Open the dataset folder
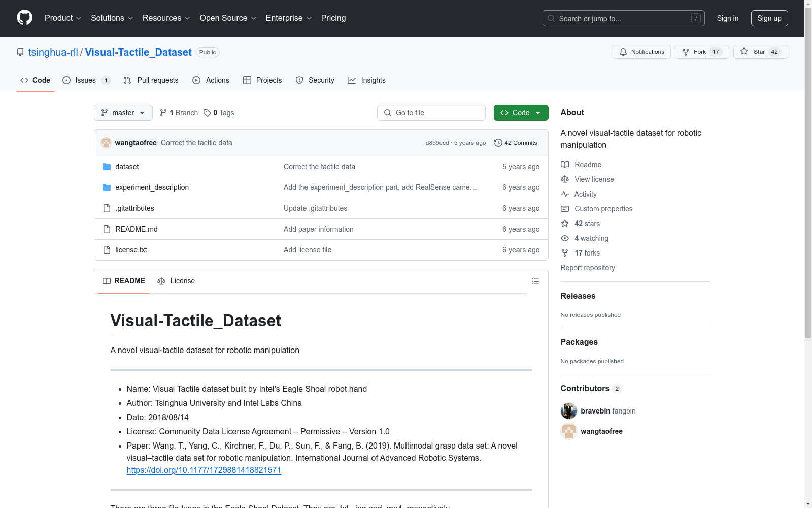Screen dimensions: 812x508 [127, 167]
